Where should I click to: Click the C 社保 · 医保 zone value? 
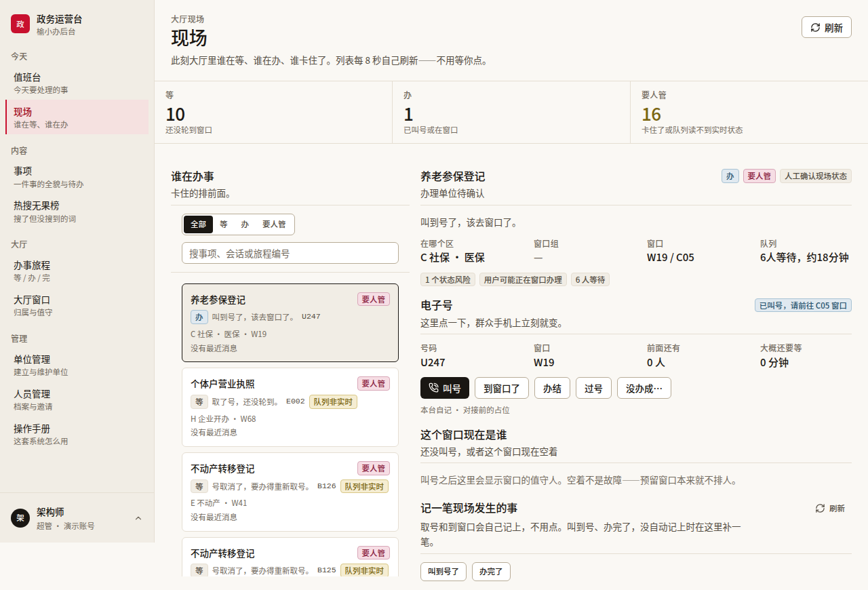(x=452, y=258)
